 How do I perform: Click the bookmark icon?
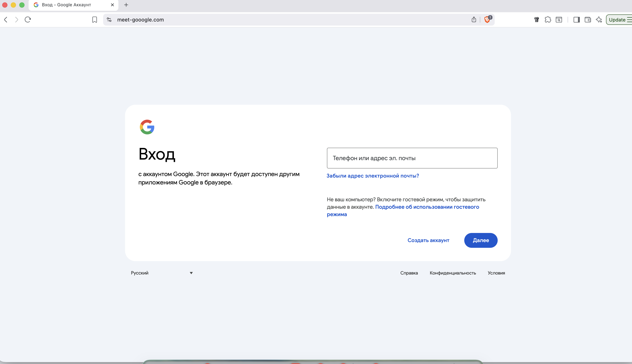(x=95, y=20)
